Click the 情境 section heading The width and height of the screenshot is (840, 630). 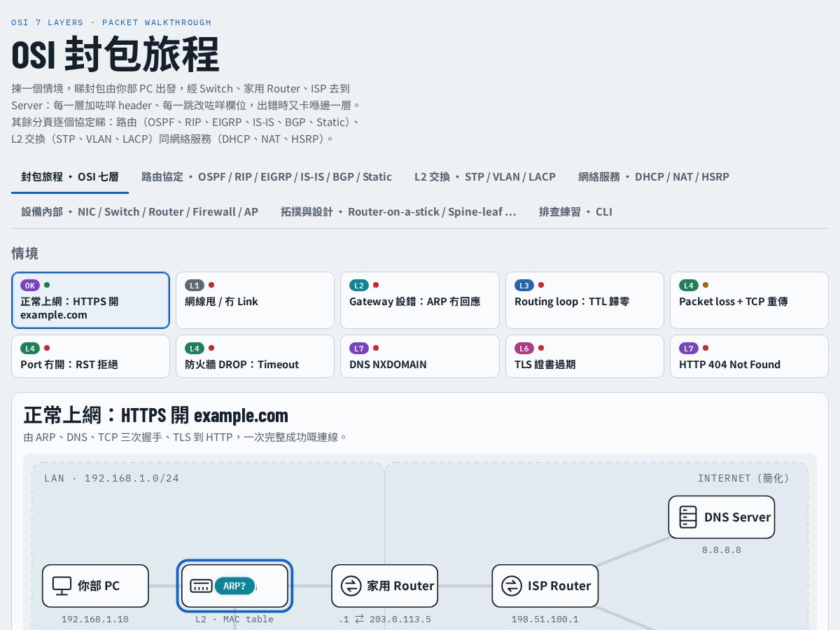click(x=25, y=253)
